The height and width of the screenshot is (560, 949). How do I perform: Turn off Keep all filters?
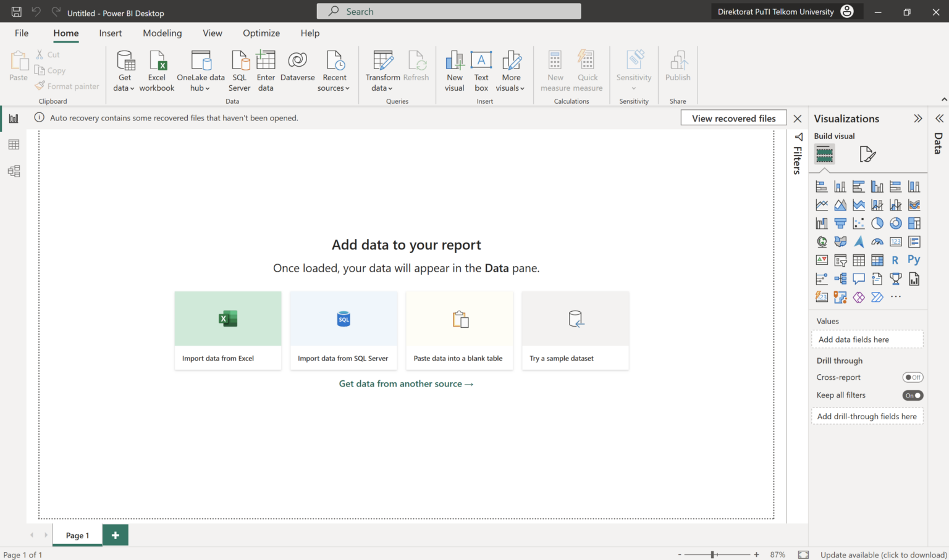click(913, 395)
